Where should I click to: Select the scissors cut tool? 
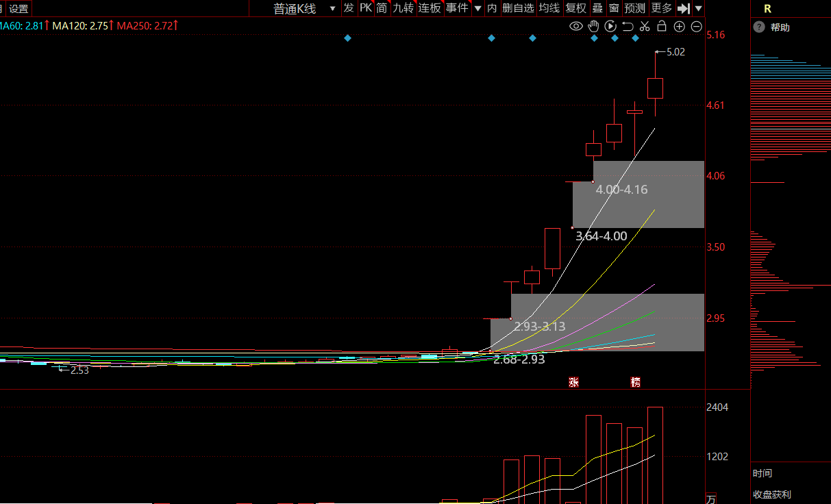645,26
